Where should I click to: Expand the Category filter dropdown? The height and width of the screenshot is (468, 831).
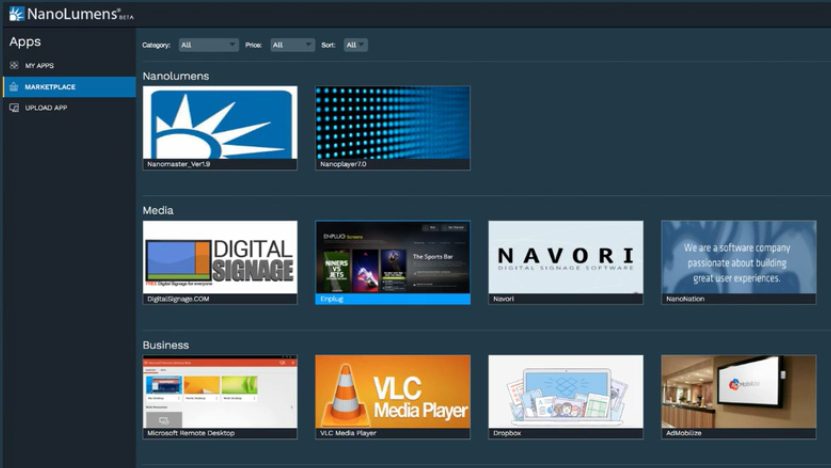(x=208, y=45)
